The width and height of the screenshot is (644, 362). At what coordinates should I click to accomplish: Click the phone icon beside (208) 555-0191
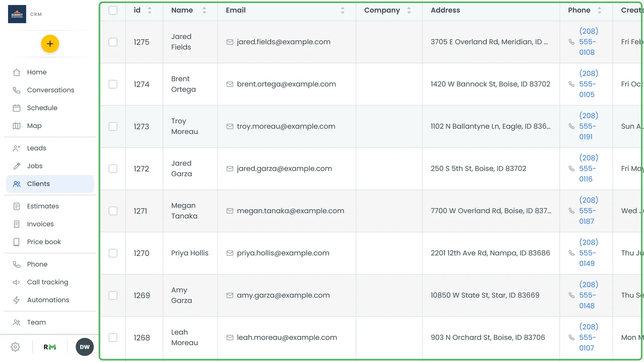[x=572, y=126]
